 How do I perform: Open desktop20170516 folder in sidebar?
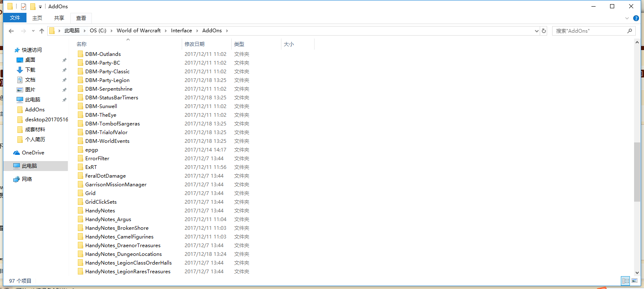(x=46, y=120)
